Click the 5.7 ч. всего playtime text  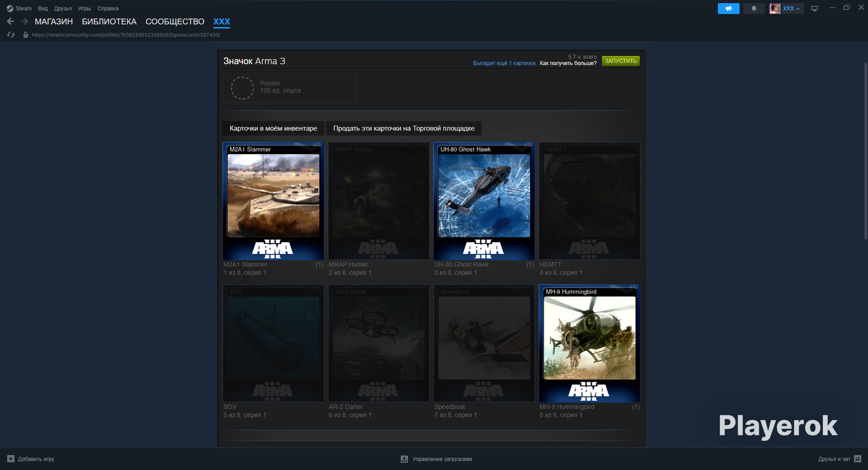pyautogui.click(x=582, y=57)
